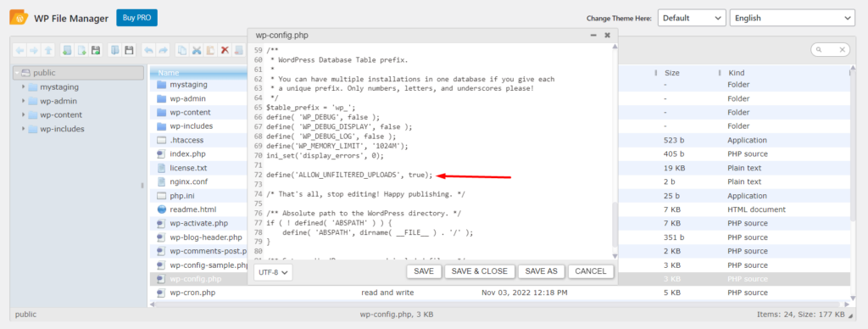Click the file search input field
This screenshot has height=329, width=868.
[x=831, y=50]
